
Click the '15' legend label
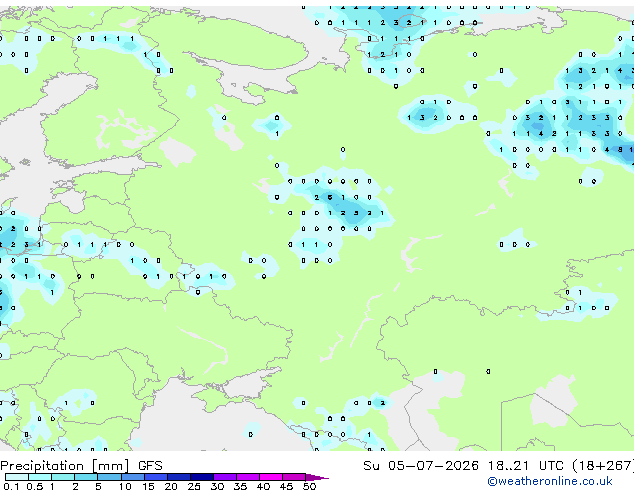coord(148,486)
